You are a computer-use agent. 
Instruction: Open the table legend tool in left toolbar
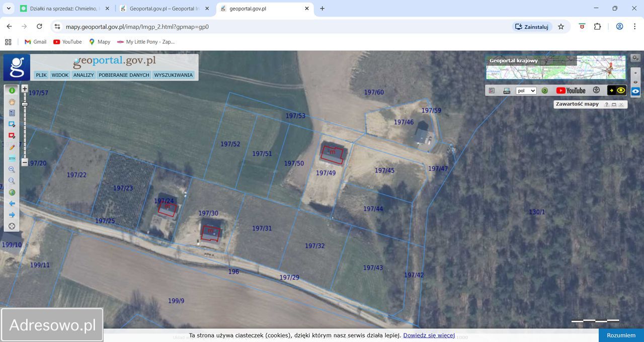[12, 113]
